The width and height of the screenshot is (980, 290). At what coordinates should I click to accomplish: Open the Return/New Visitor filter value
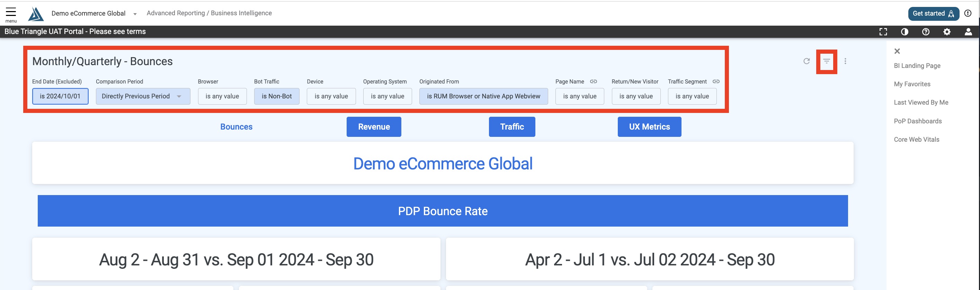[x=636, y=96]
